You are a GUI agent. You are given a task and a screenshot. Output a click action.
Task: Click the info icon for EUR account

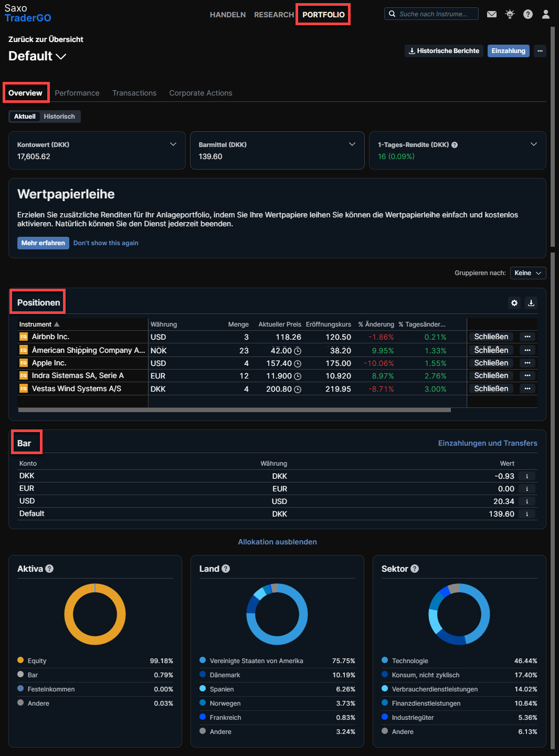coord(527,489)
